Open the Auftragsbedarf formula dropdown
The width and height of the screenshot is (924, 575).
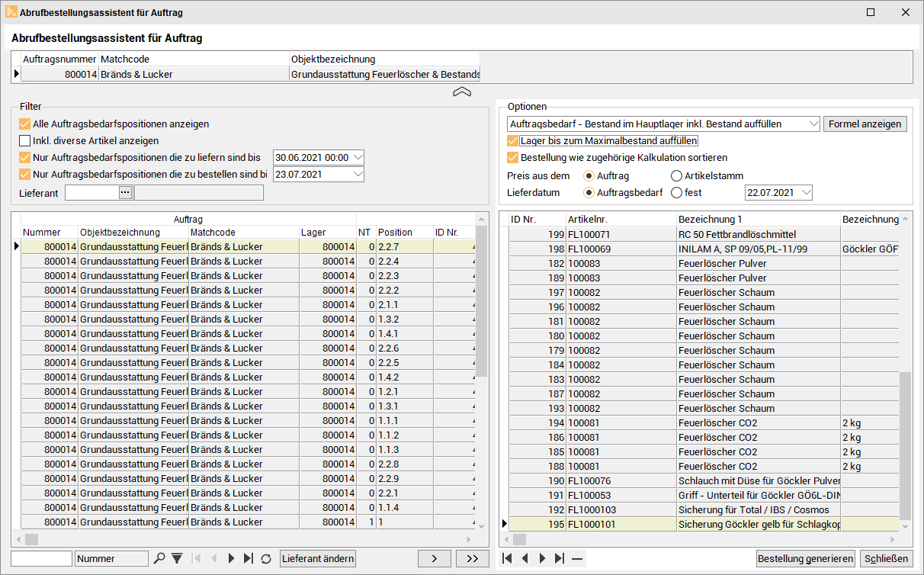click(x=813, y=124)
